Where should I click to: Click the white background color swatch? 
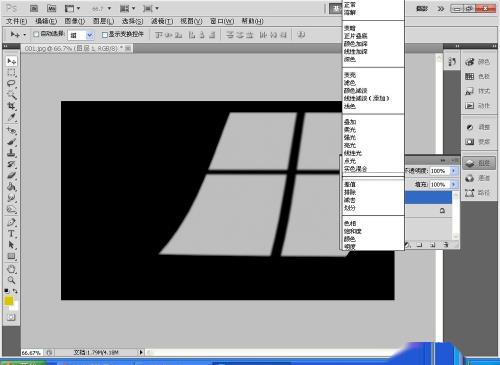(15, 306)
